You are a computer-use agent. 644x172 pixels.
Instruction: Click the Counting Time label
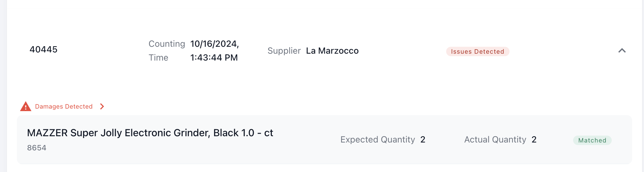(x=166, y=51)
